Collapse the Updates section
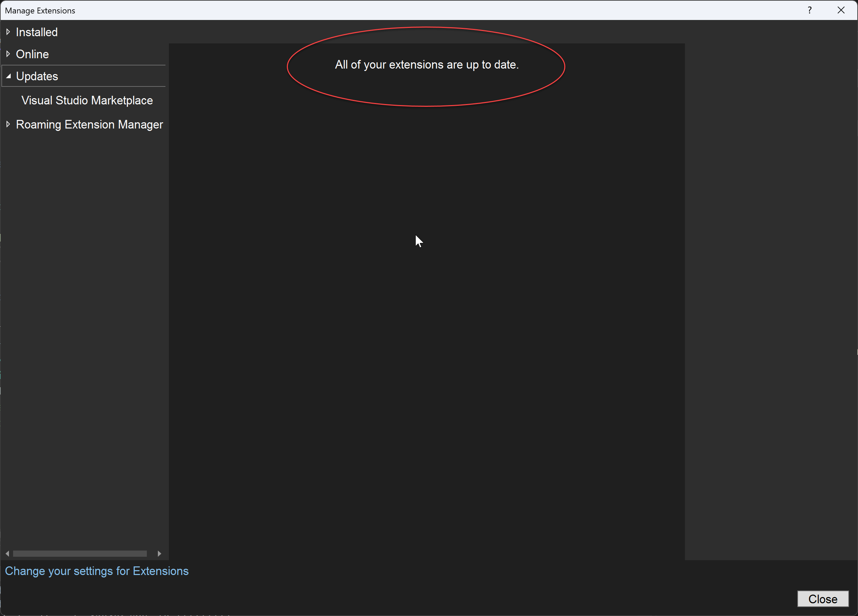Viewport: 858px width, 616px height. pyautogui.click(x=8, y=76)
